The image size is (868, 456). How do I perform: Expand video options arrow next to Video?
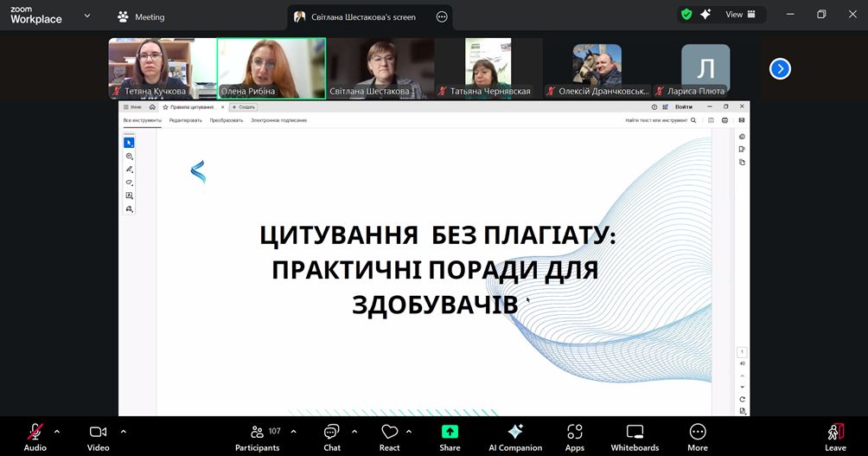123,431
